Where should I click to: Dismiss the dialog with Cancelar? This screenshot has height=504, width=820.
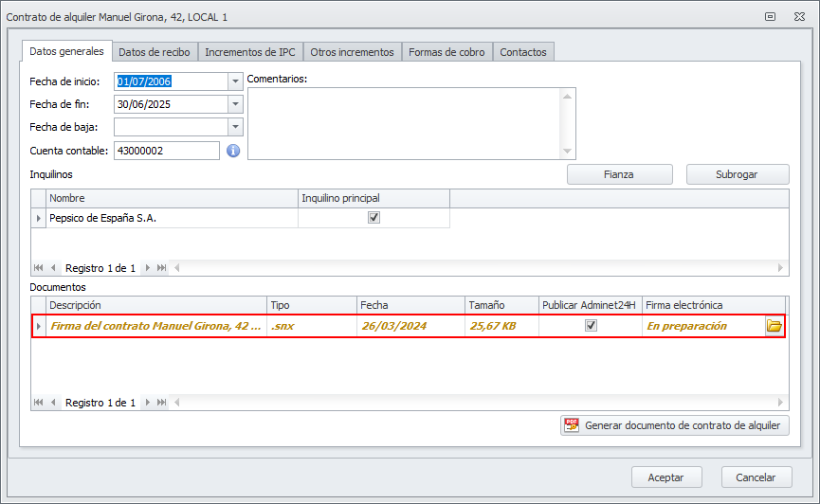click(x=756, y=477)
